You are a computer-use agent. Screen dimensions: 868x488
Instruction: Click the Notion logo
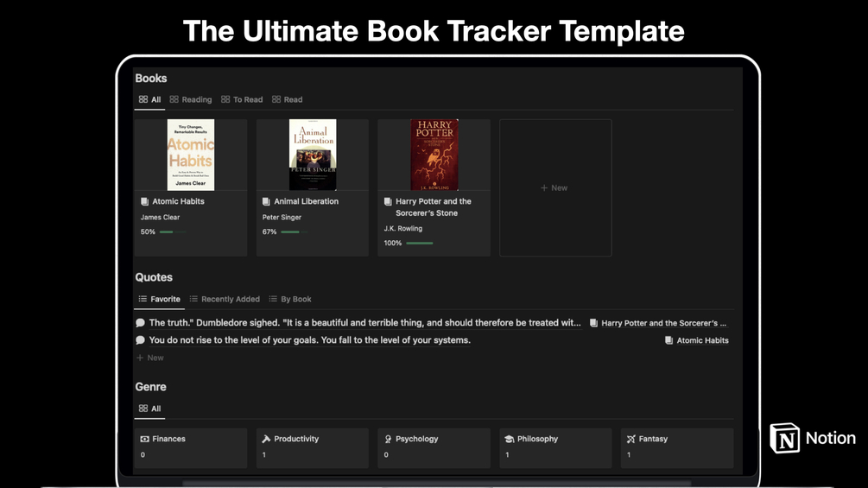tap(784, 438)
